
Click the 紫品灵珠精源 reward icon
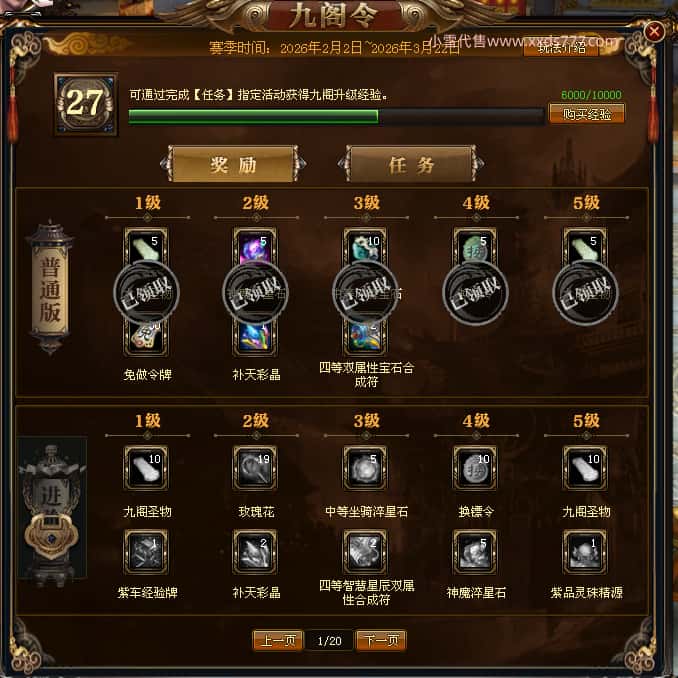pyautogui.click(x=585, y=552)
